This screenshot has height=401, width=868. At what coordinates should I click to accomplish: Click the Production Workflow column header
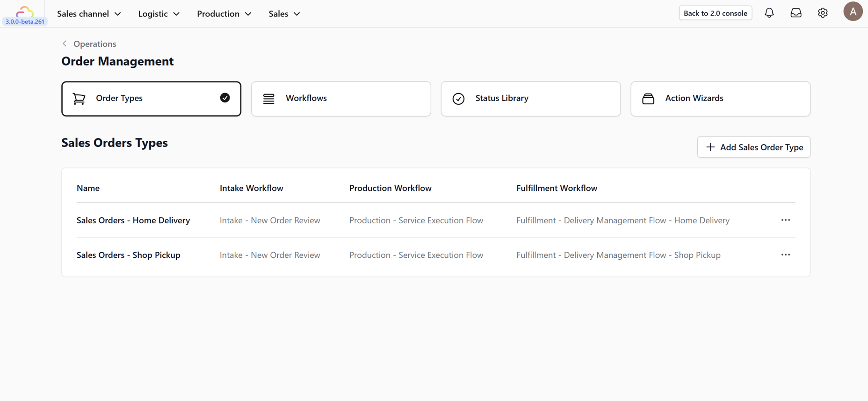(x=391, y=188)
